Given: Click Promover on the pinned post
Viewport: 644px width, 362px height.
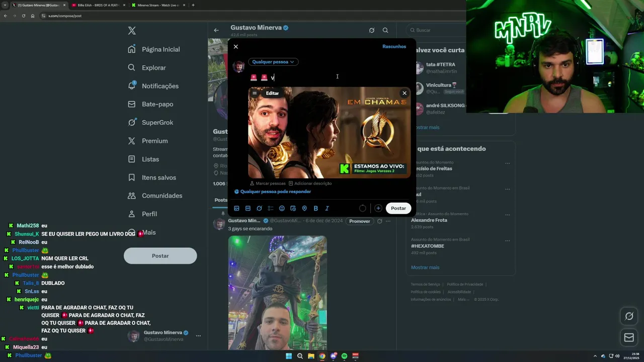Looking at the screenshot, I should click(360, 221).
